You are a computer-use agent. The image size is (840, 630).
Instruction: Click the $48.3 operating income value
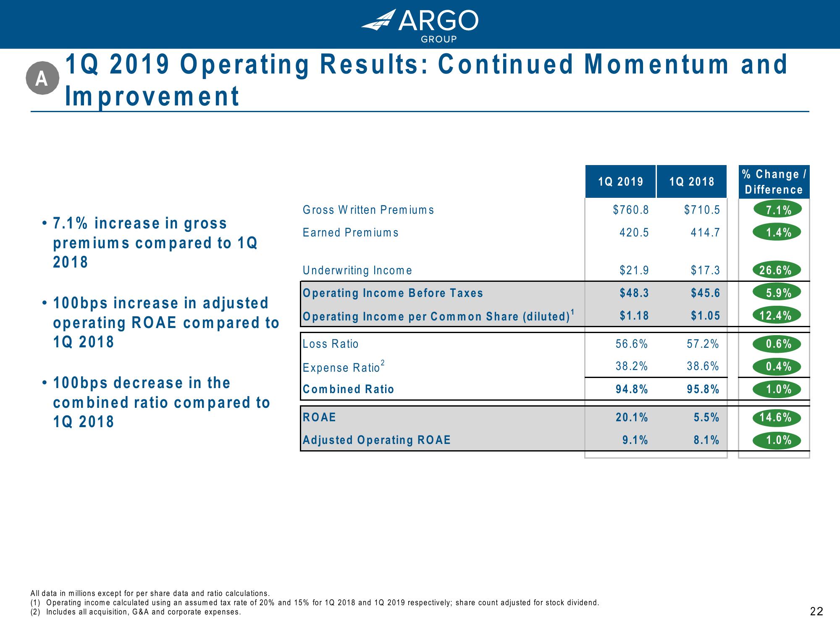[x=634, y=293]
